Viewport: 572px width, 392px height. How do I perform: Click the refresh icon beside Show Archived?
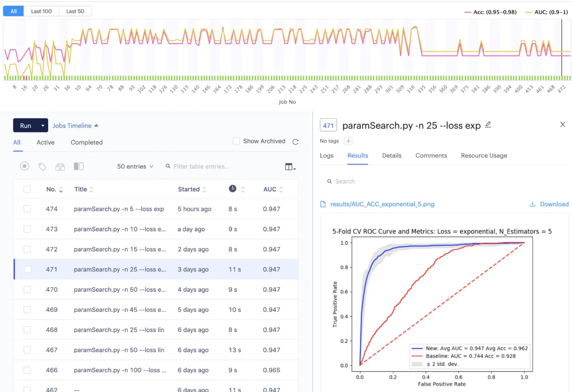296,142
